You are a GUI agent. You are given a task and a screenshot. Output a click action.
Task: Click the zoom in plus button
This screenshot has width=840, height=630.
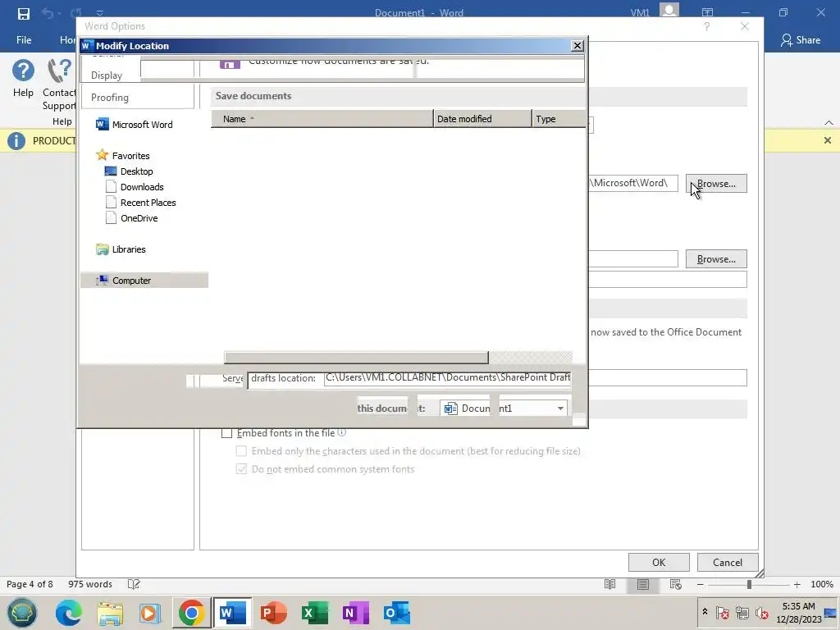(x=797, y=584)
